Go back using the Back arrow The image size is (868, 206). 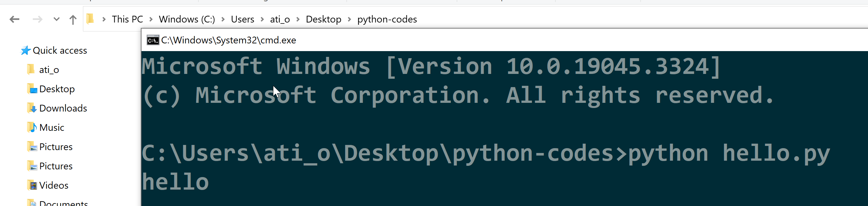(14, 20)
